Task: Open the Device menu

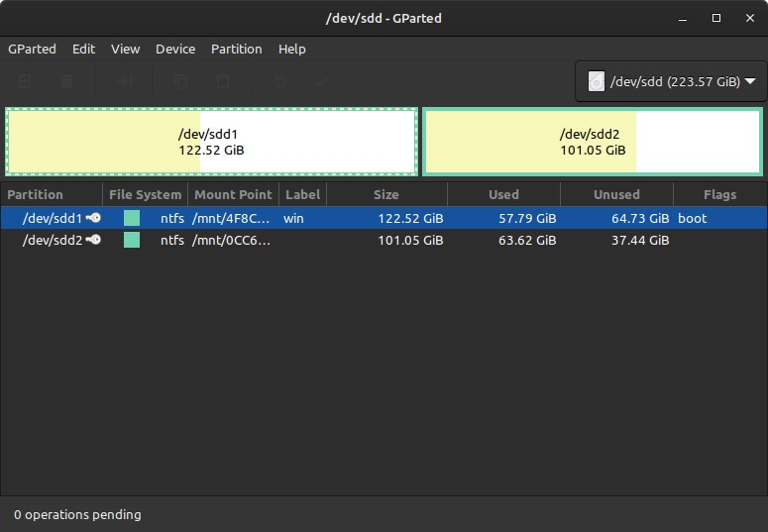Action: tap(175, 49)
